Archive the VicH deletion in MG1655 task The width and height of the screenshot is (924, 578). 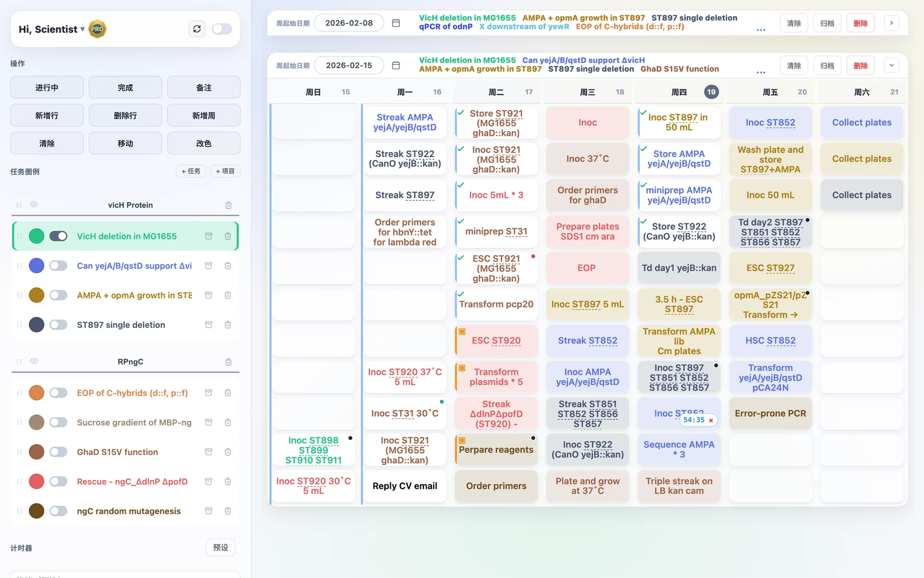208,236
